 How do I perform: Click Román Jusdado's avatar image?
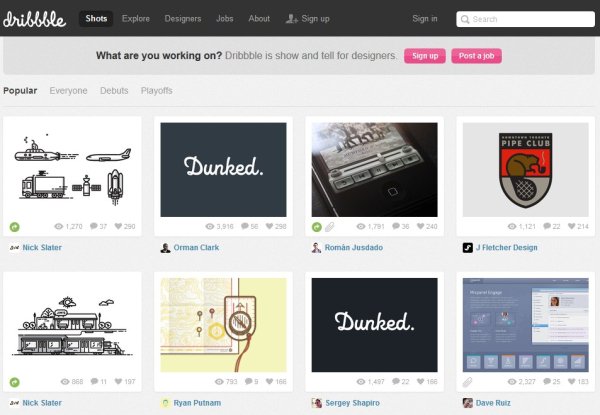coord(316,248)
